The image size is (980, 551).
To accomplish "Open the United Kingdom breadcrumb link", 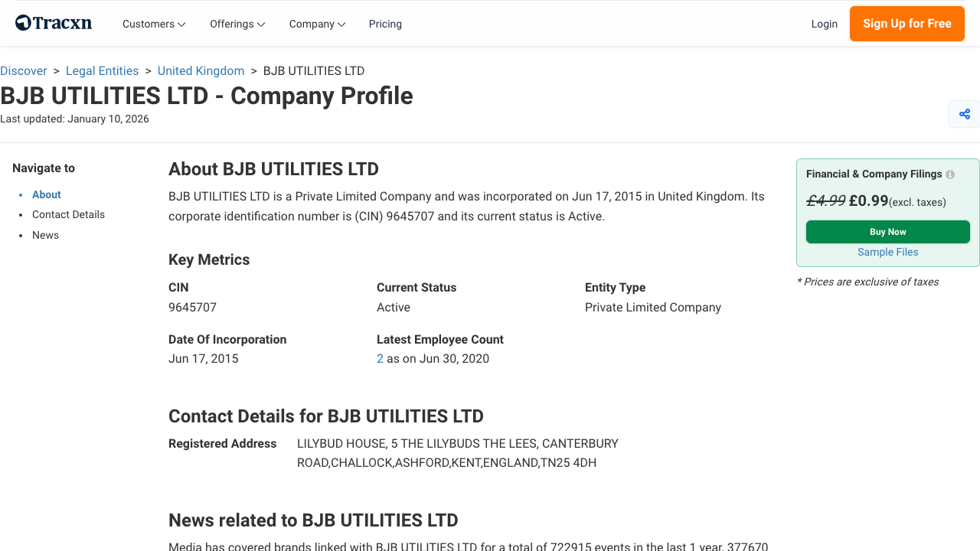I will (x=201, y=70).
